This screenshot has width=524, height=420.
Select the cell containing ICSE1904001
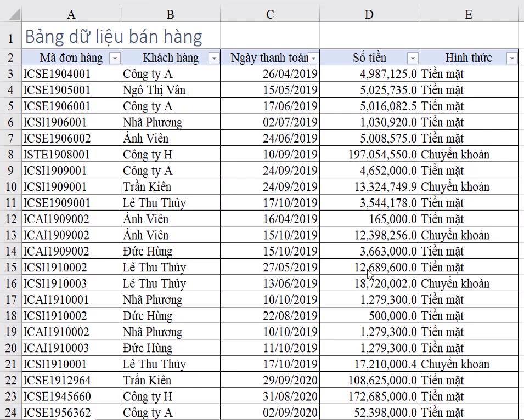71,73
